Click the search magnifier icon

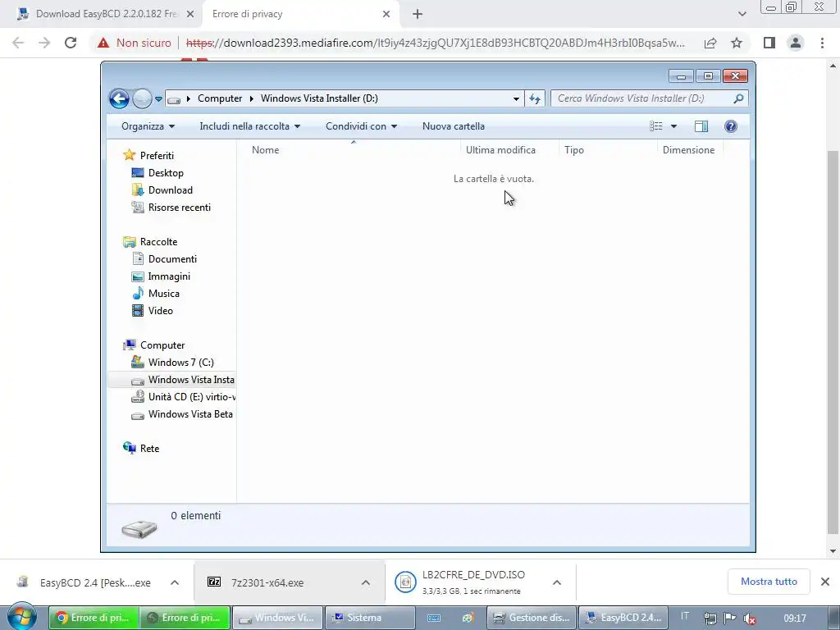pyautogui.click(x=739, y=98)
